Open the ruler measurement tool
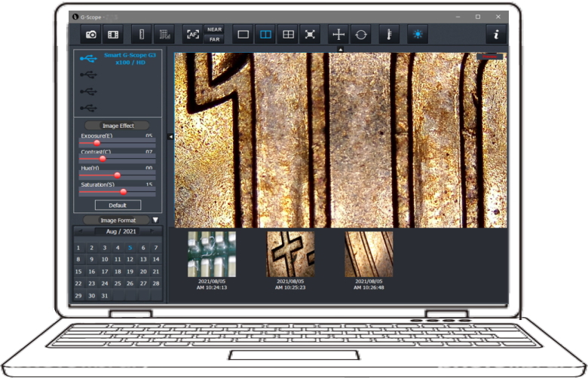This screenshot has height=381, width=588. point(142,35)
